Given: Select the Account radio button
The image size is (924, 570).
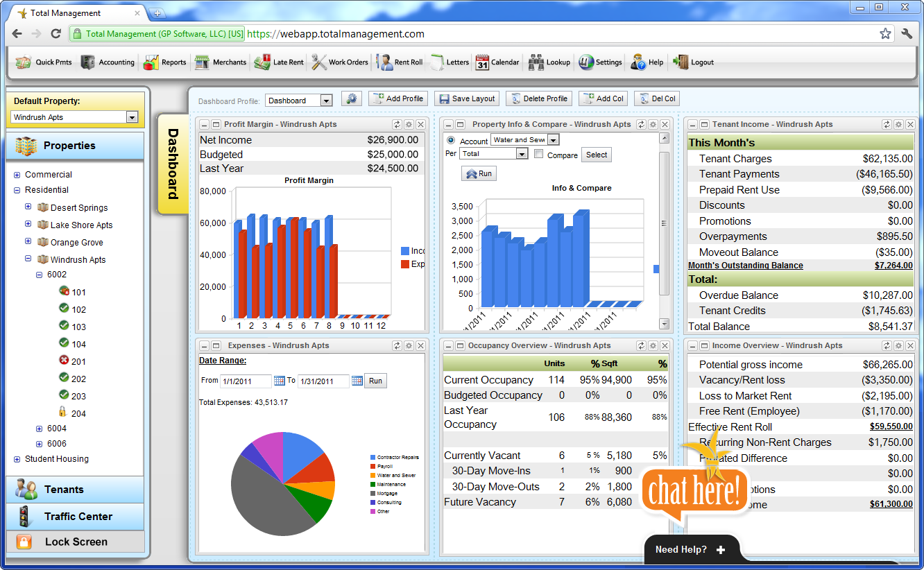Looking at the screenshot, I should tap(452, 139).
